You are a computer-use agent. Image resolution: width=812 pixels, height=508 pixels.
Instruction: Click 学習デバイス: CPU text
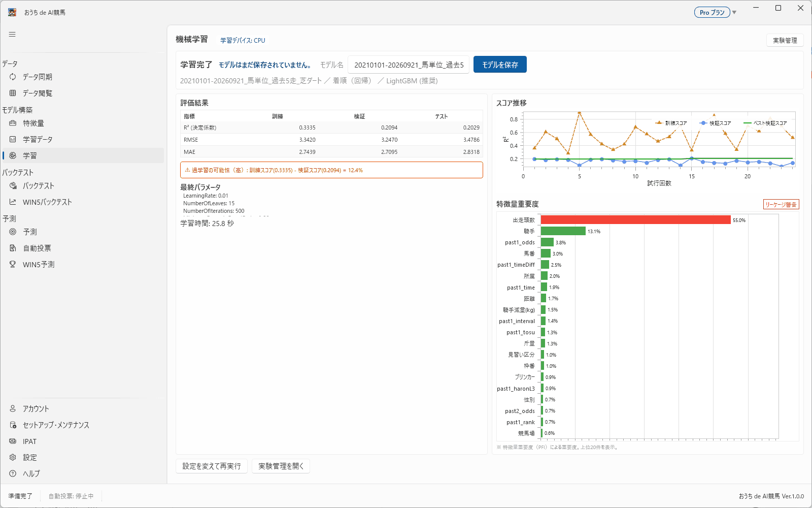pyautogui.click(x=243, y=40)
